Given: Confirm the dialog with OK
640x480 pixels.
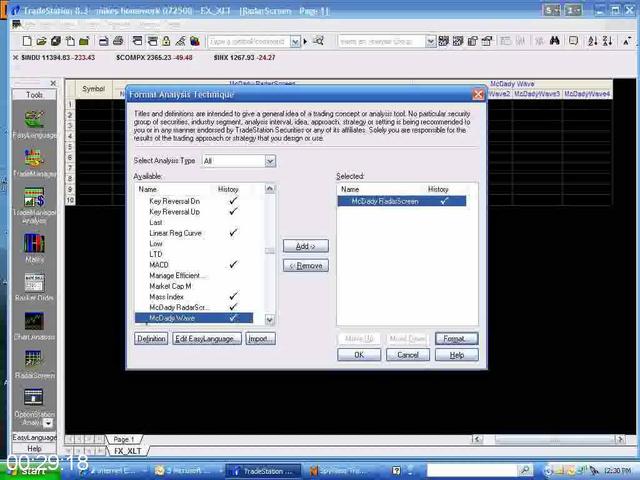Looking at the screenshot, I should point(359,355).
